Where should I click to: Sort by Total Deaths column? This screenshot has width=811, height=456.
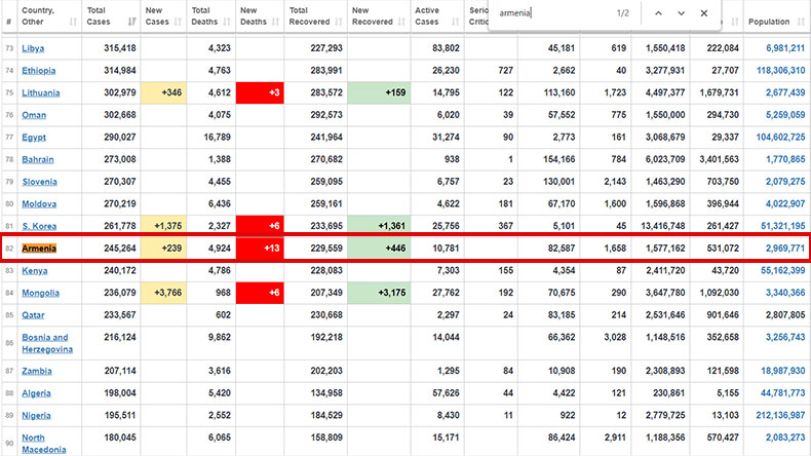point(211,16)
